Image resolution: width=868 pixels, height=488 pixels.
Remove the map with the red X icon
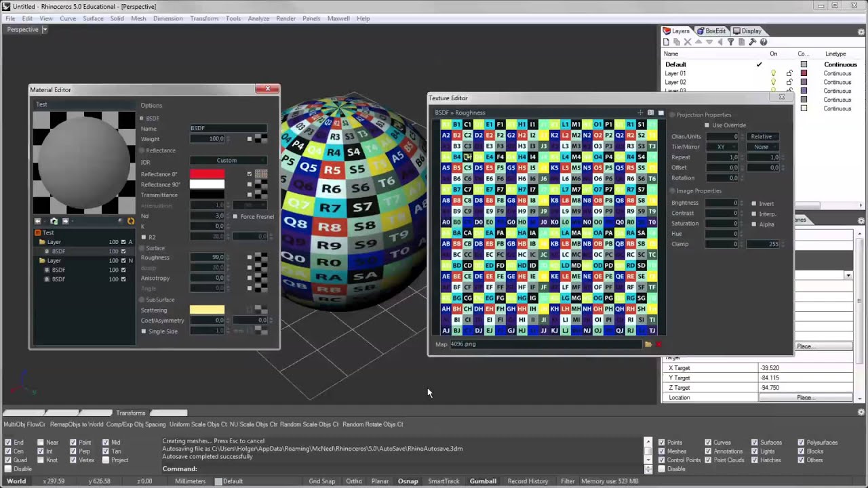(x=658, y=344)
